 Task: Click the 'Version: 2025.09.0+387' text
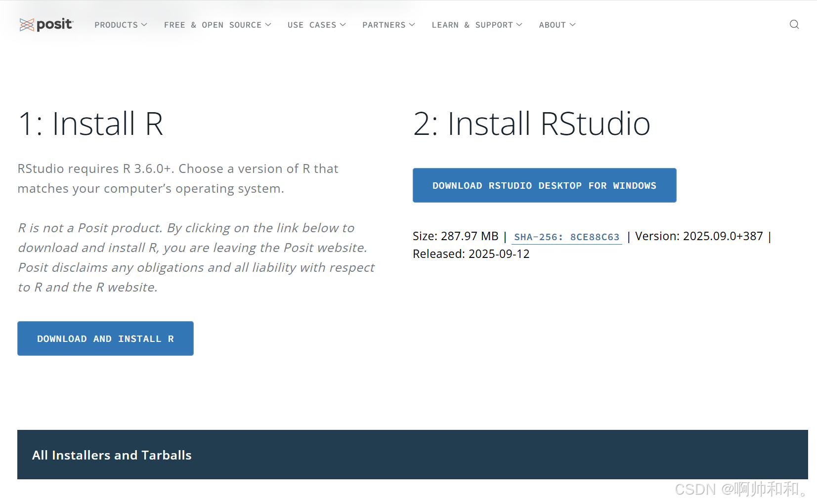click(x=699, y=236)
